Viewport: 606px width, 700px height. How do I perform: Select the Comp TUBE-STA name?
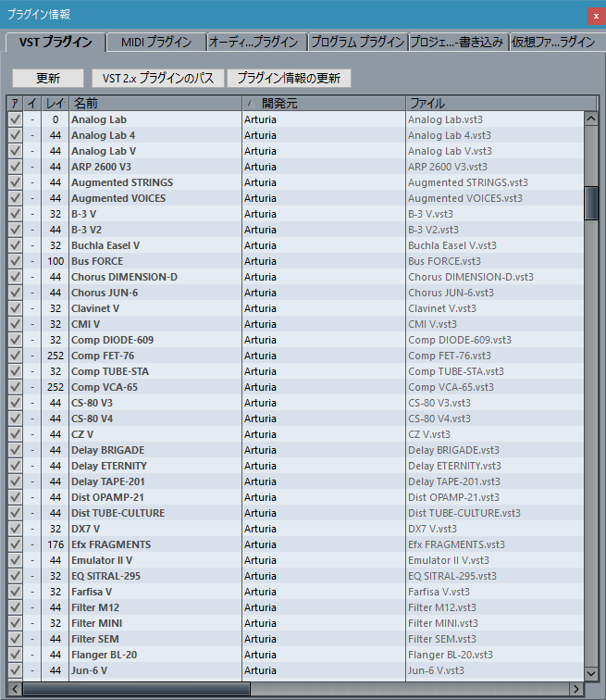click(x=110, y=371)
